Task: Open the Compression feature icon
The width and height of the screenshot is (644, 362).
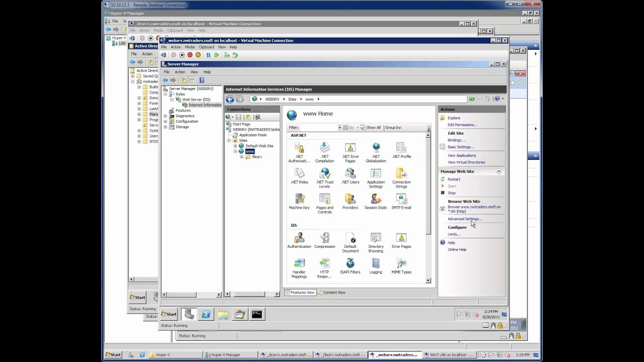Action: click(325, 240)
